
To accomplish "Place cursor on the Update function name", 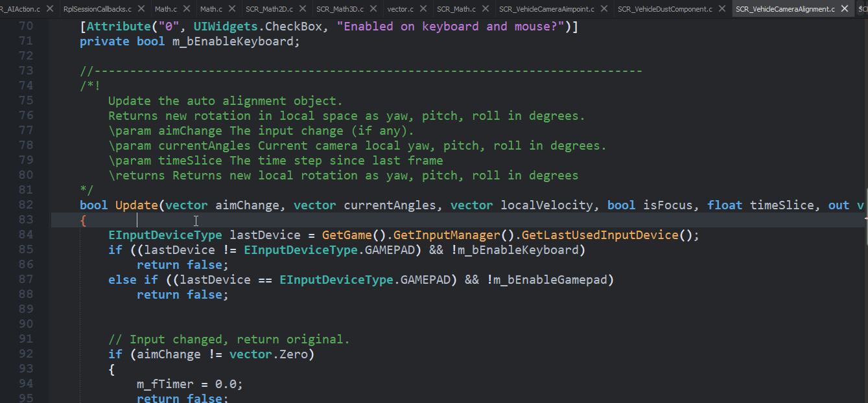I will click(x=136, y=205).
